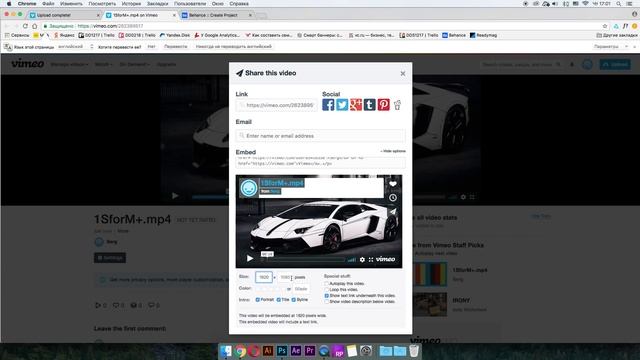
Task: Open the Закладки menu
Action: coord(158,4)
